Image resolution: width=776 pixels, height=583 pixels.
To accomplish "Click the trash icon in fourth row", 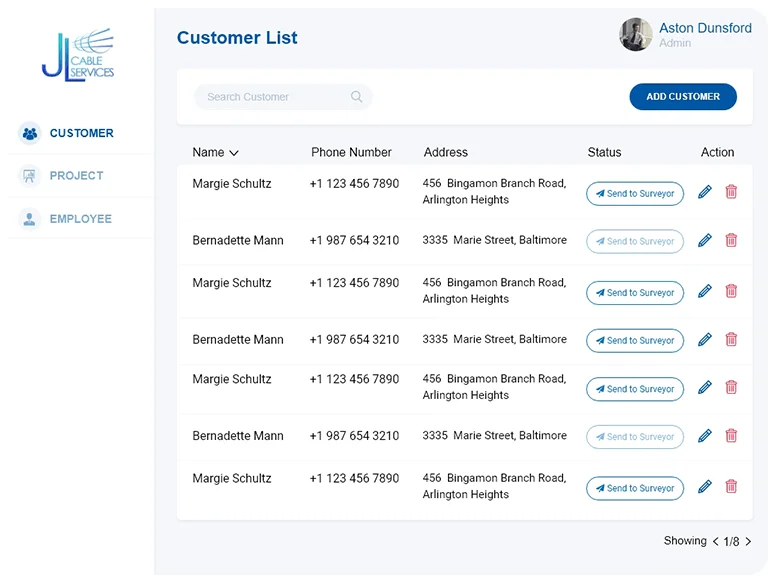I will pyautogui.click(x=731, y=340).
